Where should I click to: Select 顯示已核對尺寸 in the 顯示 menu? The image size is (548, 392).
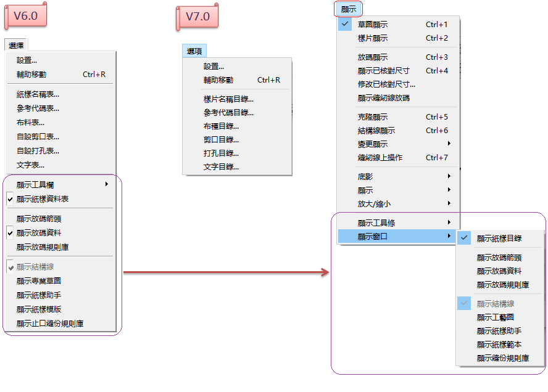coord(383,71)
